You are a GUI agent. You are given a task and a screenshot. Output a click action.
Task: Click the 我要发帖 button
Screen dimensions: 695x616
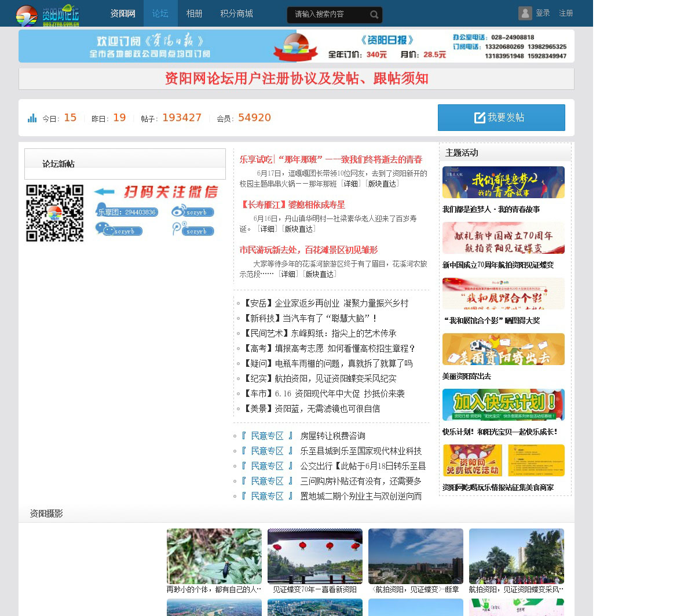tap(502, 118)
